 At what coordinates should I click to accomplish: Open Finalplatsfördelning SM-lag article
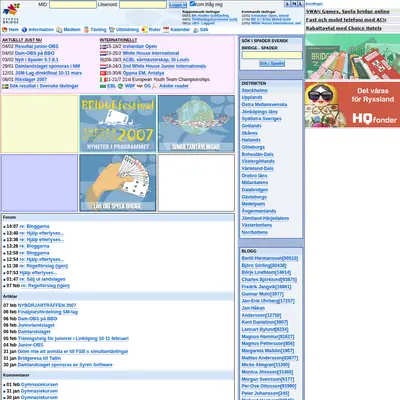(48, 312)
